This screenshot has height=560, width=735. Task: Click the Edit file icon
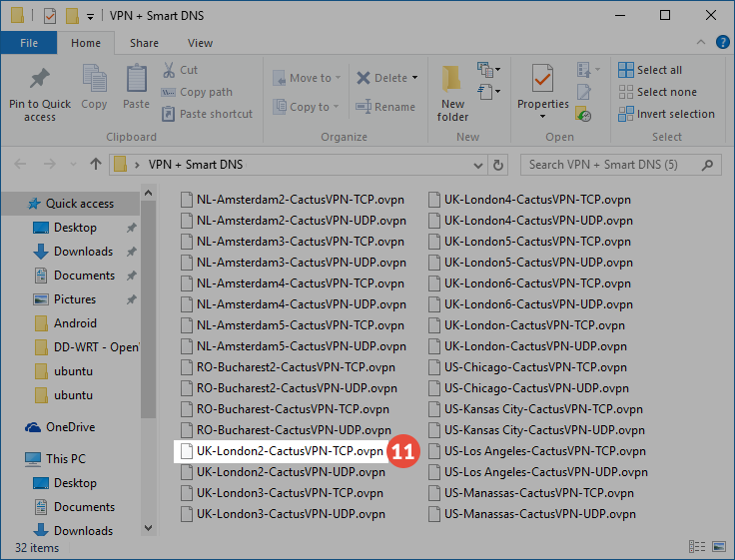tap(583, 92)
